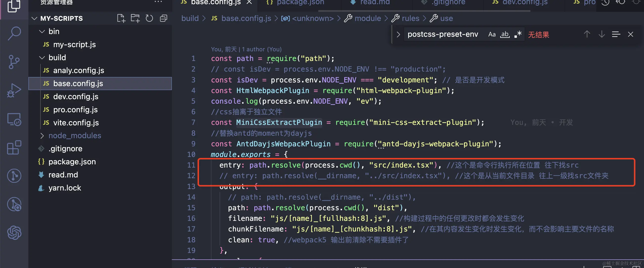Open the Source Control view
This screenshot has width=644, height=268.
click(x=14, y=62)
